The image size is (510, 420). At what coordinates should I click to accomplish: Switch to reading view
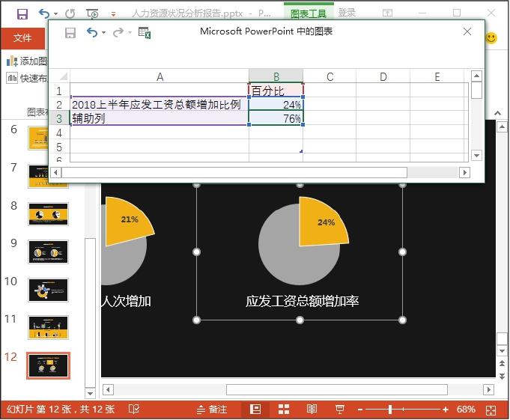click(x=312, y=410)
